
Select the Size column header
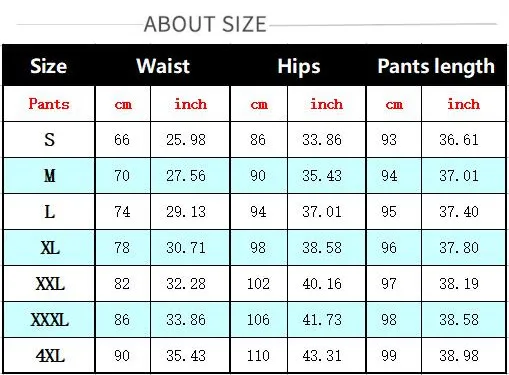coord(49,66)
